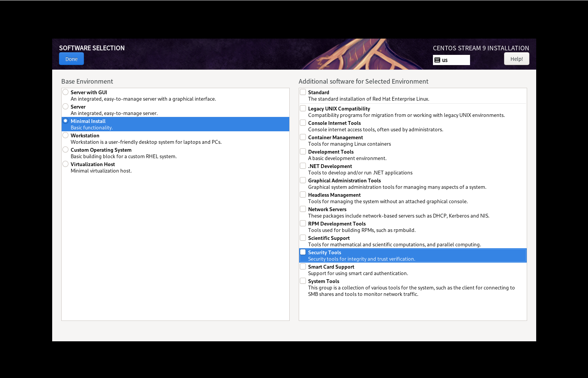Enable Smart Card Support checkbox
The width and height of the screenshot is (588, 378).
click(x=303, y=266)
